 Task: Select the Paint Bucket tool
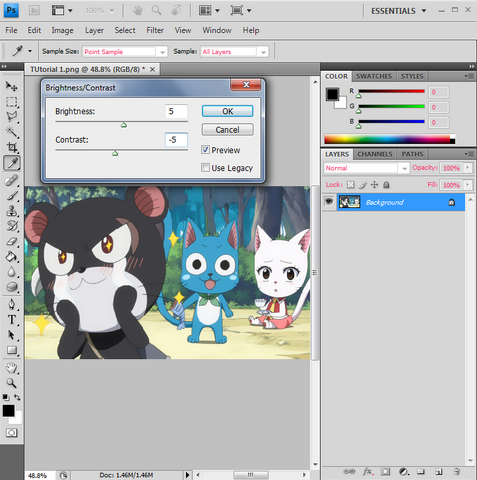(x=11, y=257)
